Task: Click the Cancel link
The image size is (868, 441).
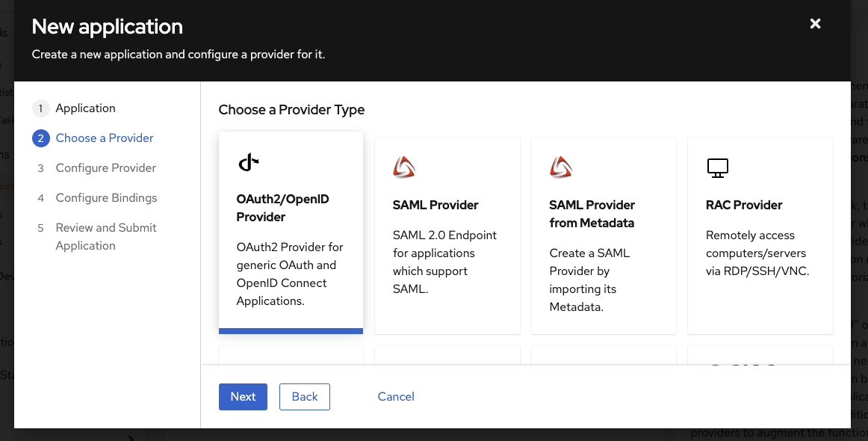Action: pos(396,397)
